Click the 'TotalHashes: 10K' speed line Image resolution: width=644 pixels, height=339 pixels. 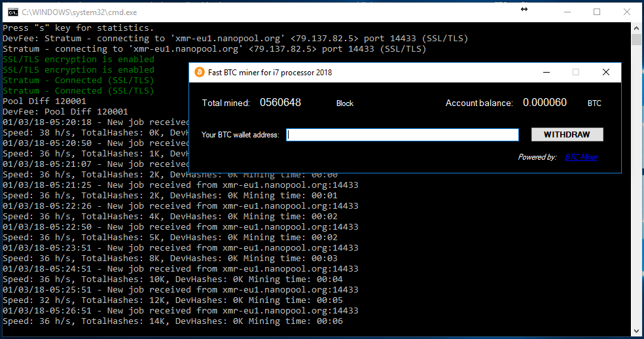(173, 279)
